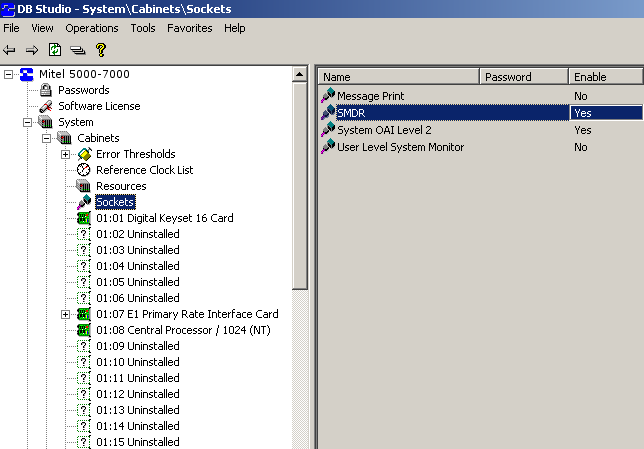This screenshot has height=449, width=644.
Task: Click the Forward arrow toolbar icon
Action: (32, 50)
